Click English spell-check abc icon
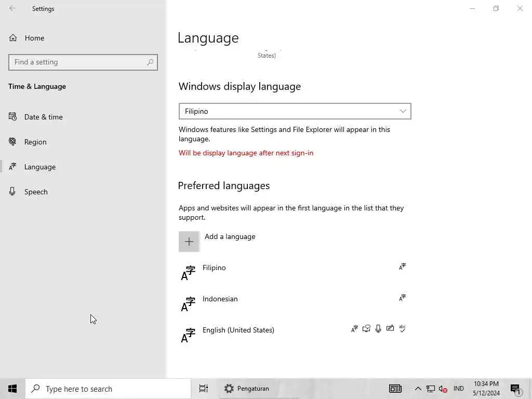This screenshot has width=532, height=399. tap(403, 328)
